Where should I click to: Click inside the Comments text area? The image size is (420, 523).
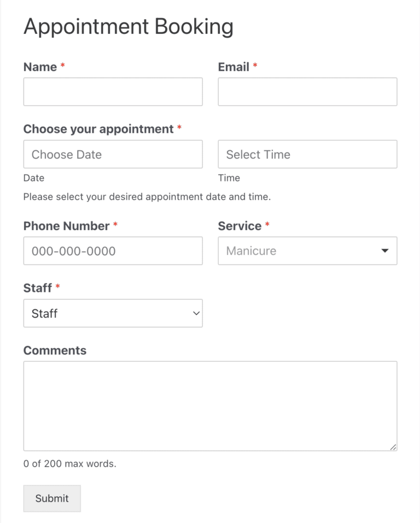click(x=210, y=404)
